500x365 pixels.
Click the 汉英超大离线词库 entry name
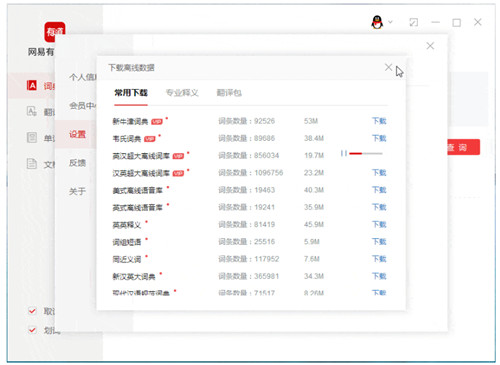pos(141,173)
